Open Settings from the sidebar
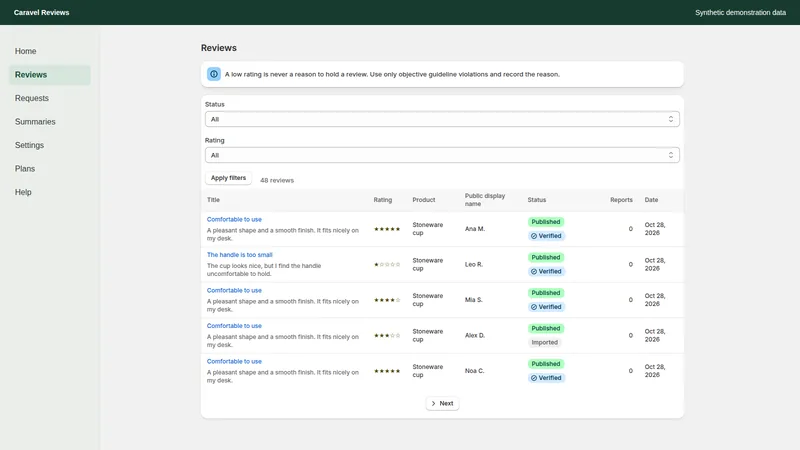This screenshot has width=800, height=450. 49,145
